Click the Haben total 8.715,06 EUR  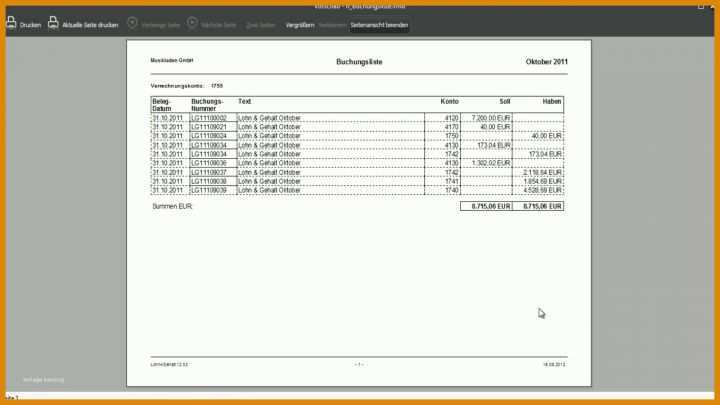(x=542, y=207)
